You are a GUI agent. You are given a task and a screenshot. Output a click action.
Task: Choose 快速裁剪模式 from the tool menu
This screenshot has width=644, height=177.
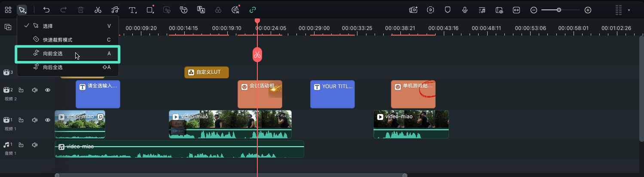(x=68, y=39)
